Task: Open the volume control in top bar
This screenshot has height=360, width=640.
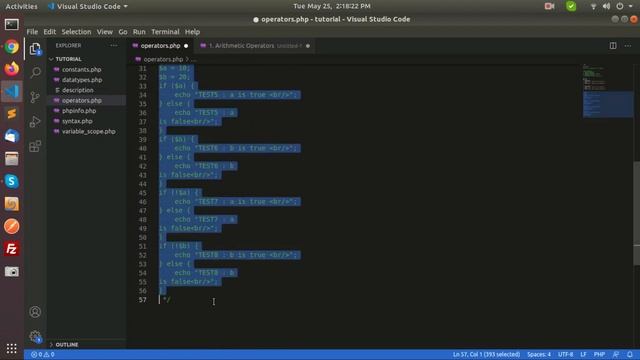Action: click(x=607, y=6)
